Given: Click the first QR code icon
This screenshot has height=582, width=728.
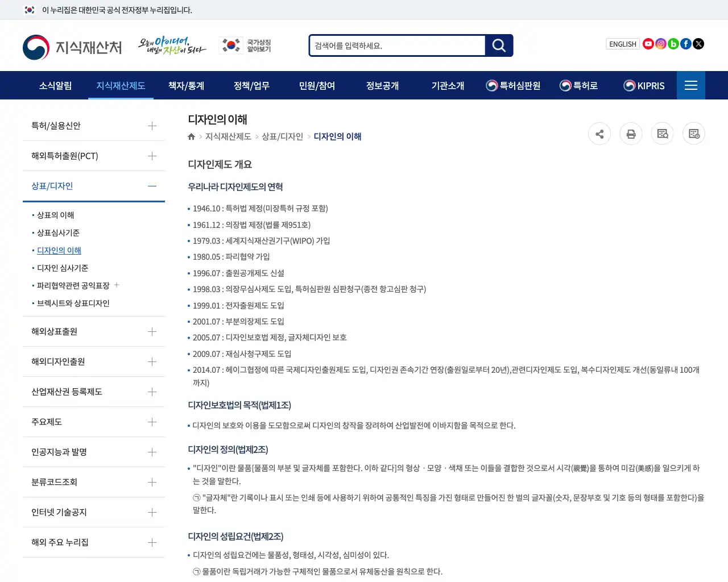Looking at the screenshot, I should tap(662, 134).
